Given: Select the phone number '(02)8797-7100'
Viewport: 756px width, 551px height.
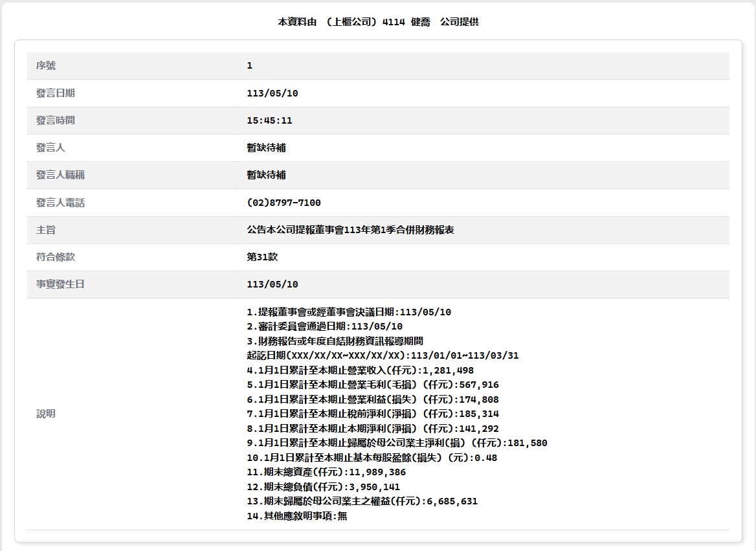Looking at the screenshot, I should (x=283, y=203).
